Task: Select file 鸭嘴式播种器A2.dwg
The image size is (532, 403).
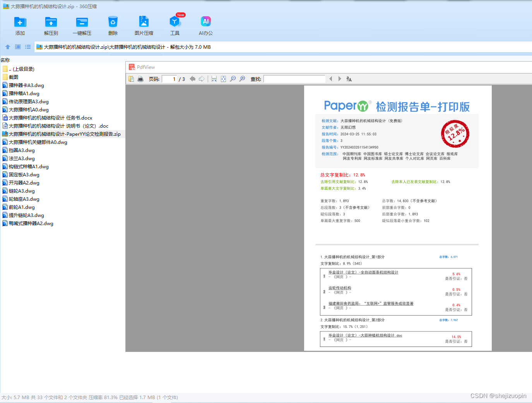Action: tap(28, 223)
